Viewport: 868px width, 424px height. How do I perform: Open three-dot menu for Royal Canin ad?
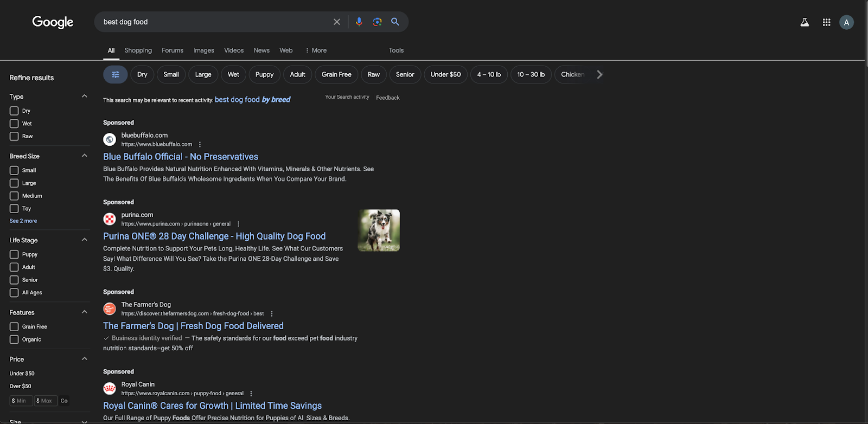[x=251, y=393]
